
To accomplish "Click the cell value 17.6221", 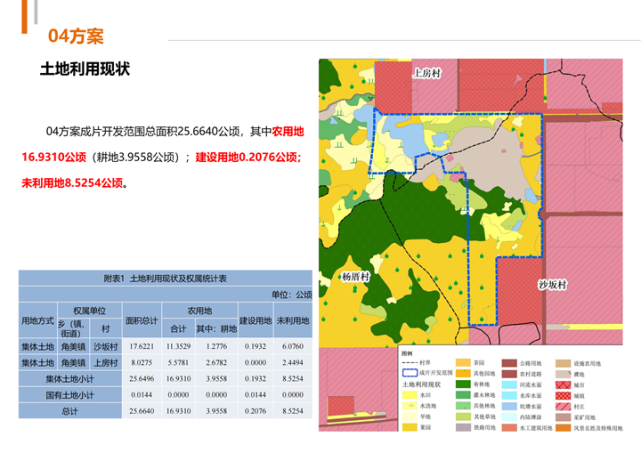I will click(141, 347).
